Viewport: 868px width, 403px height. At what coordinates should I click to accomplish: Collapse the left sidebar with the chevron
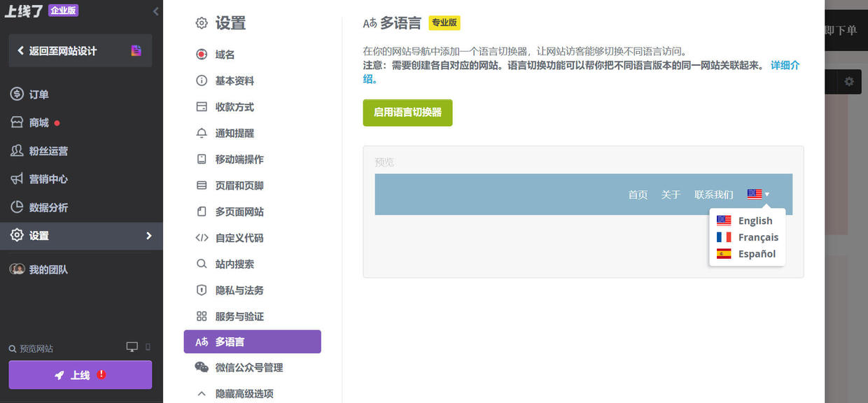click(155, 10)
